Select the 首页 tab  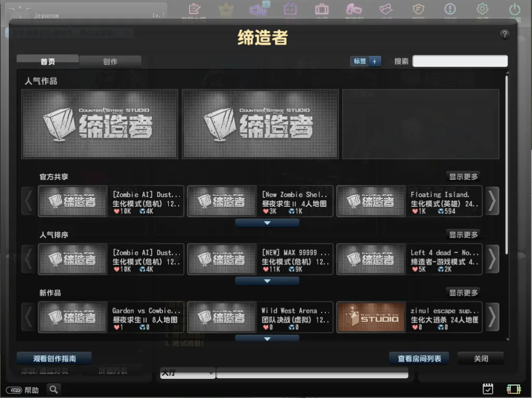48,61
